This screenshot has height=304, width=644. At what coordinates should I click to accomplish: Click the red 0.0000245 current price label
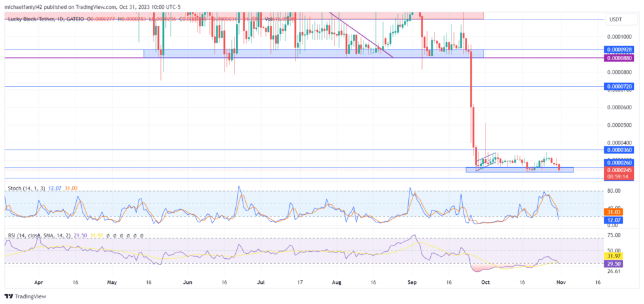(x=619, y=170)
